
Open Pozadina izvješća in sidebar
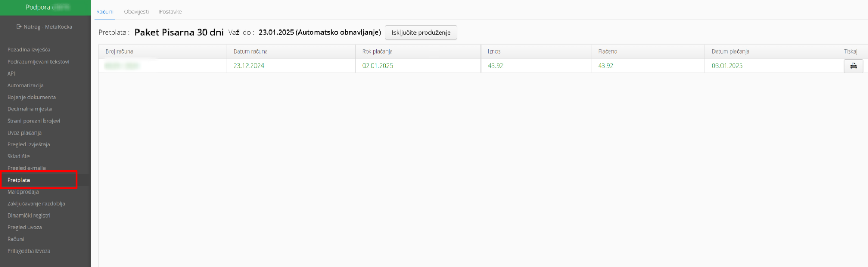point(29,50)
